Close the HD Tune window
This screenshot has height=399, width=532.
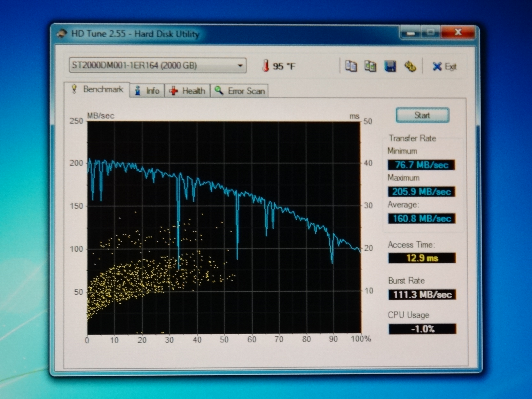click(458, 32)
